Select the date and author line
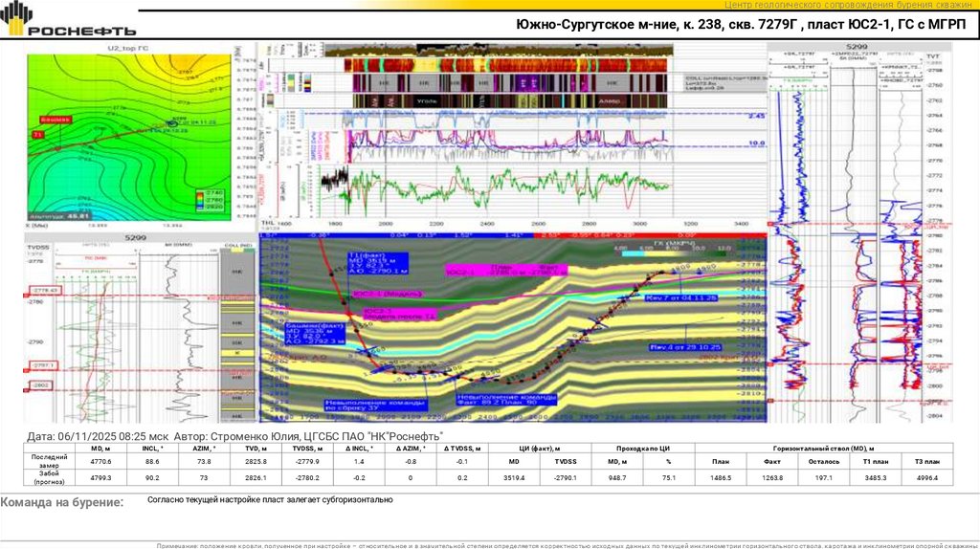Image resolution: width=980 pixels, height=549 pixels. tap(234, 436)
